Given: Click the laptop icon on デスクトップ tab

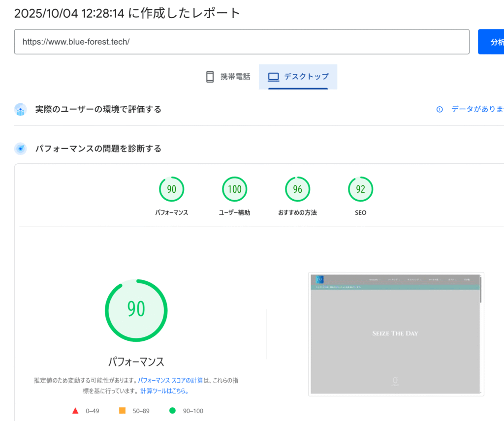Looking at the screenshot, I should [x=273, y=77].
